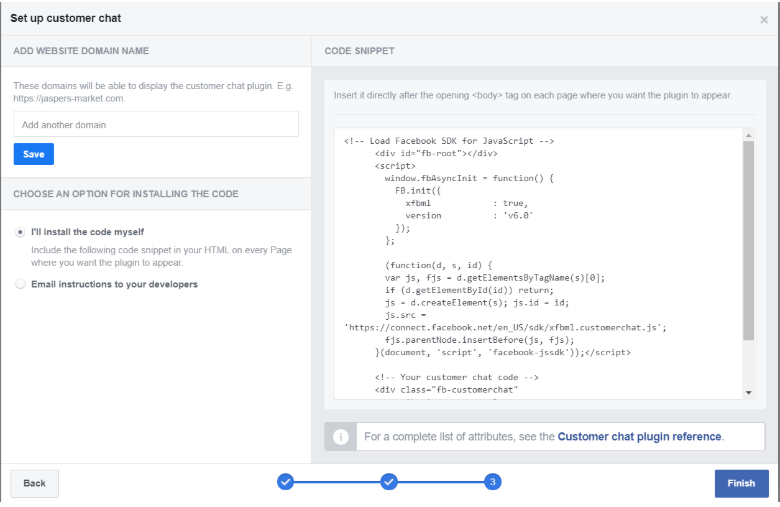Screen dimensions: 780x507
Task: Click the Add another domain input field
Action: tap(156, 124)
